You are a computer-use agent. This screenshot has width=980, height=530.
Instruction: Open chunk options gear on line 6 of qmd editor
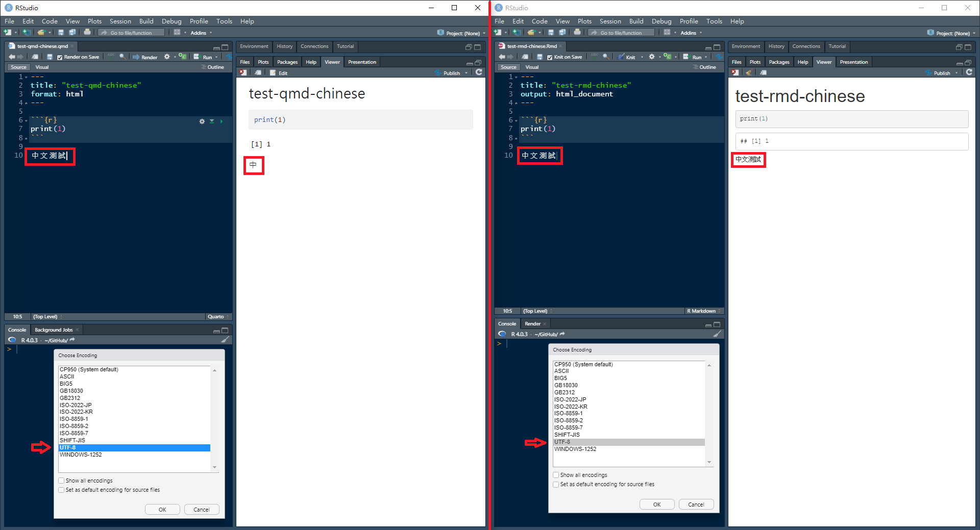tap(202, 121)
